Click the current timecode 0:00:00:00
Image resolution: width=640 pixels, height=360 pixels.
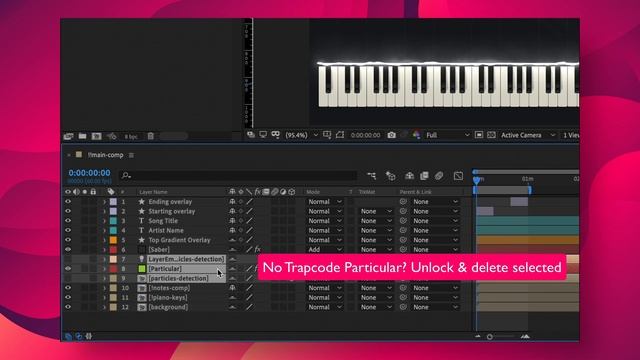tap(89, 173)
